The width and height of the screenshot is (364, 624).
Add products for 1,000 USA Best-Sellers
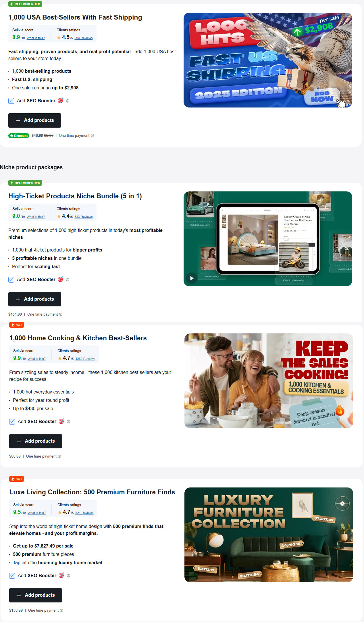[x=35, y=120]
